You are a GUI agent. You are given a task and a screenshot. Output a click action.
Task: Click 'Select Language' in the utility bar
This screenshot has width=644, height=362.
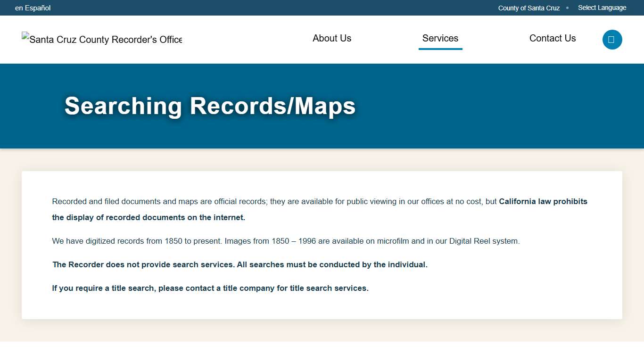pos(602,8)
